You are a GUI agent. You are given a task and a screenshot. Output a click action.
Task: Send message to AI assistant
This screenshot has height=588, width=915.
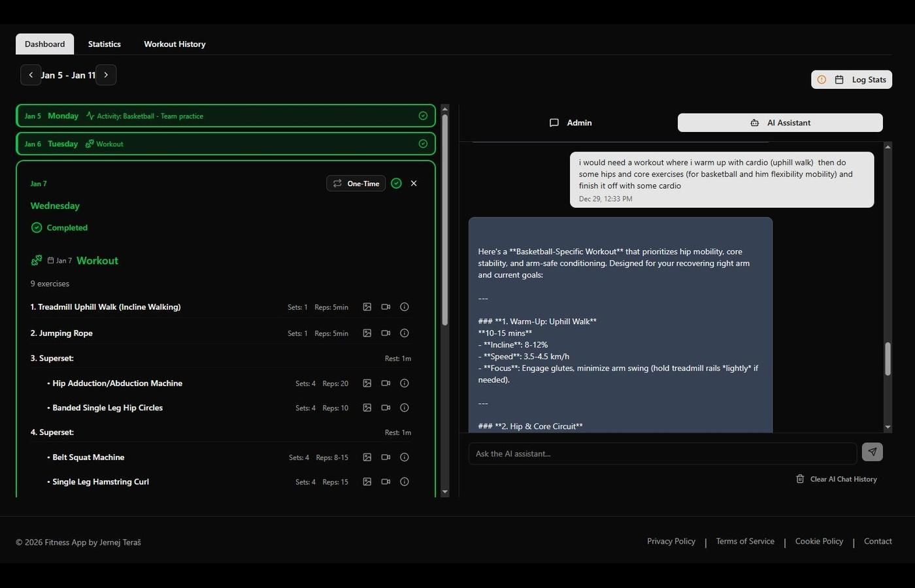point(872,452)
